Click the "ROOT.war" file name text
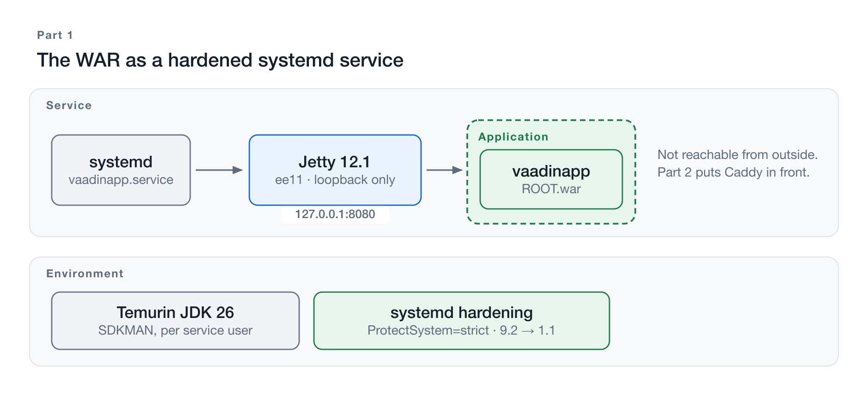Image resolution: width=868 pixels, height=403 pixels. pyautogui.click(x=551, y=189)
